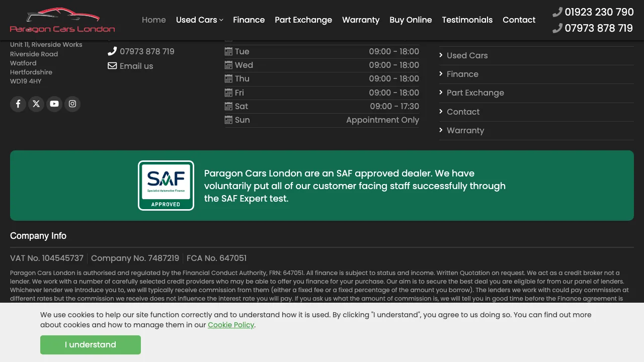The image size is (644, 362).
Task: Open the YouTube channel icon
Action: pyautogui.click(x=54, y=104)
